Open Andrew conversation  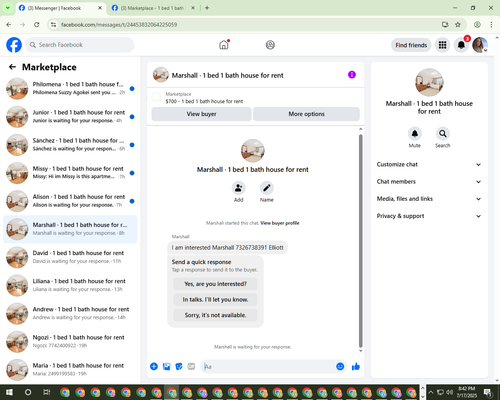70,314
